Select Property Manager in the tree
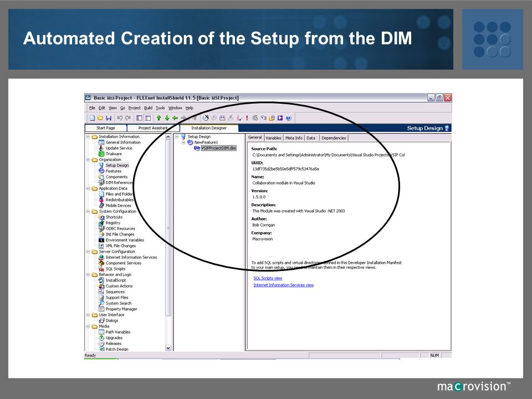Screen dimensions: 532x399 click(121, 309)
